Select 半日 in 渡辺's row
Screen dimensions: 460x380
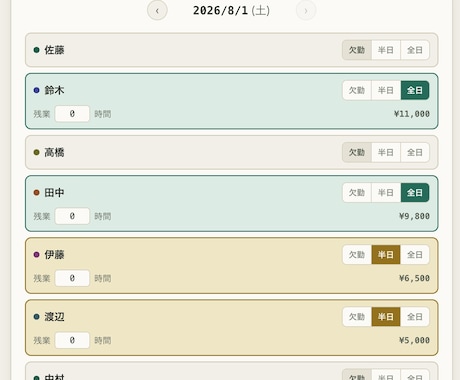[386, 317]
